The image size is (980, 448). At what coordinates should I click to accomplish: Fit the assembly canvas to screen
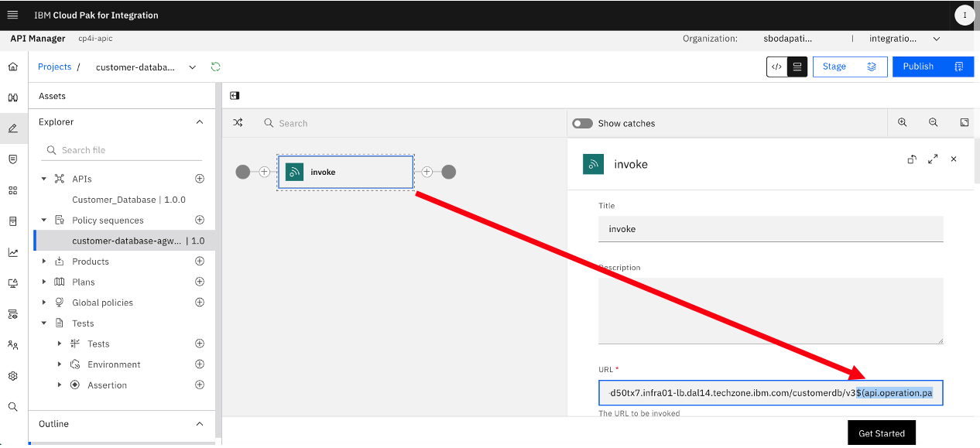click(x=965, y=122)
